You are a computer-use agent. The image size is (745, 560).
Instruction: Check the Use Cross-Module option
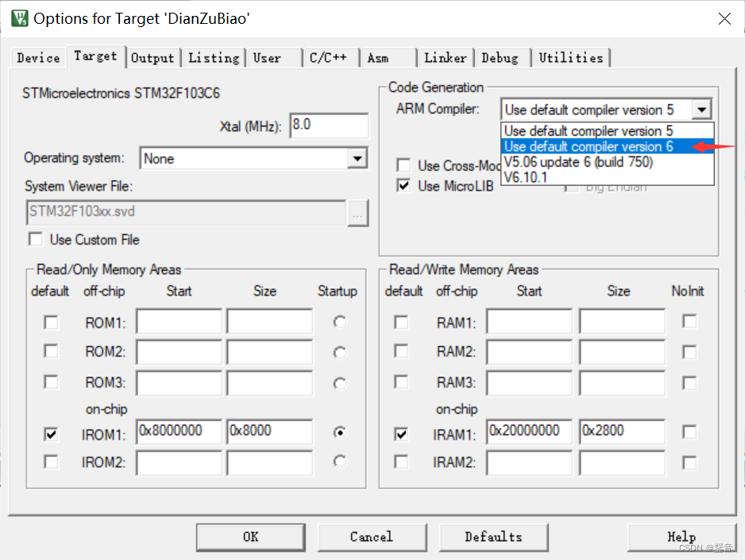(403, 165)
